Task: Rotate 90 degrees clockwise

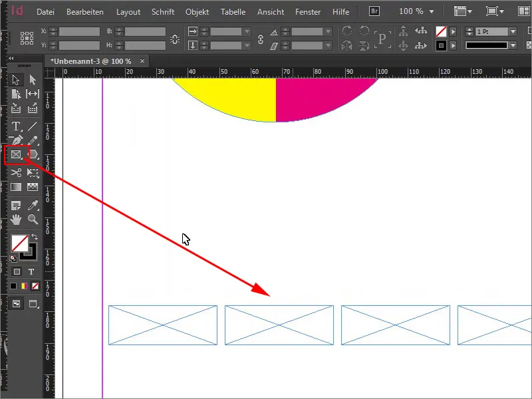Action: [x=346, y=31]
